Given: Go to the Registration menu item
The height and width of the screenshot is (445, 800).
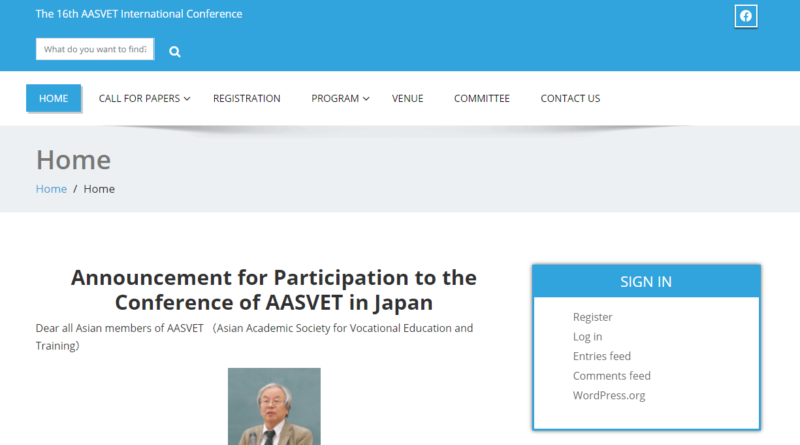Looking at the screenshot, I should (x=246, y=98).
